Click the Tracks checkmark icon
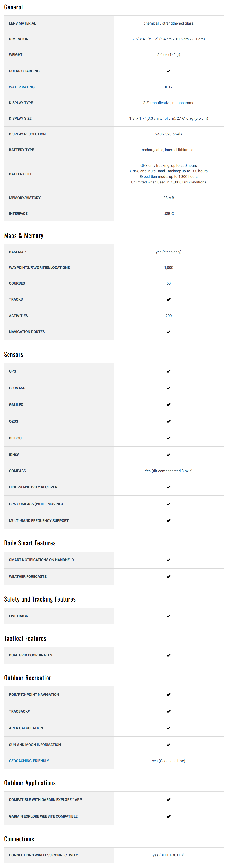Image resolution: width=225 pixels, height=868 pixels. click(169, 299)
